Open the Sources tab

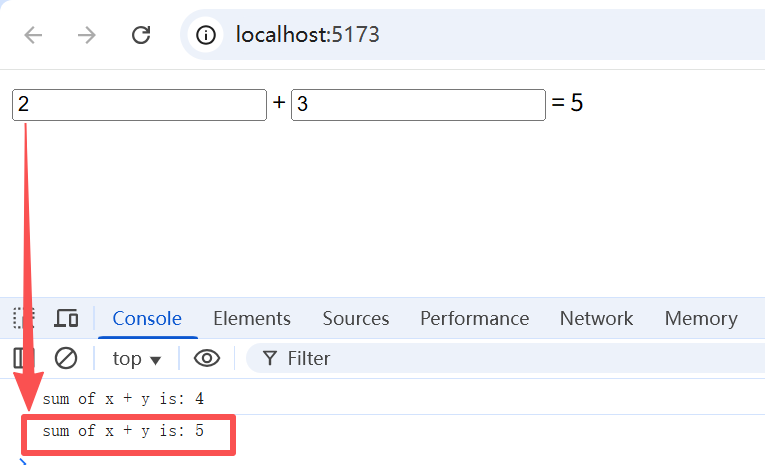tap(356, 319)
